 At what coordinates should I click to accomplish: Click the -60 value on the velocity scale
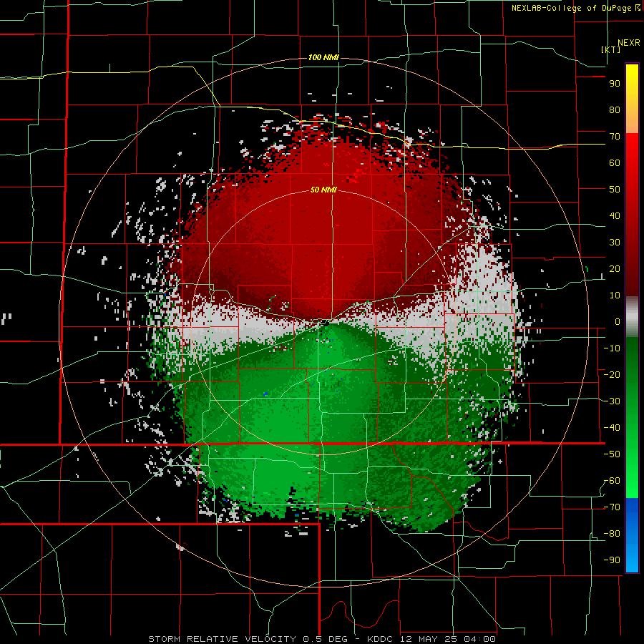(x=612, y=481)
